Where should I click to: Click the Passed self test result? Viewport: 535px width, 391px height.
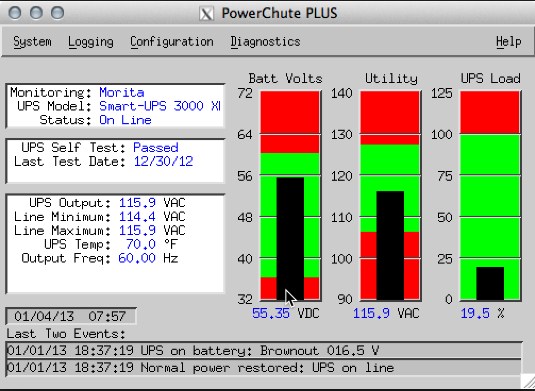point(156,147)
